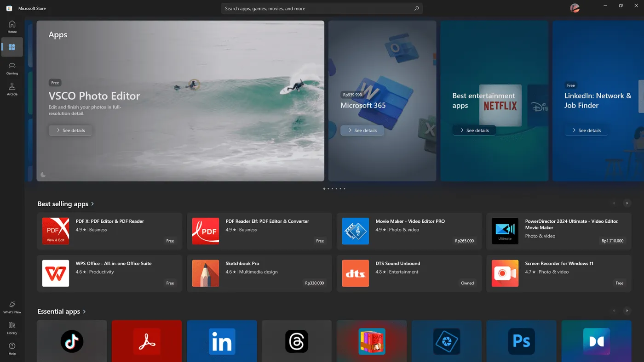Click Free label on WPS Office
This screenshot has width=644, height=362.
click(x=170, y=283)
